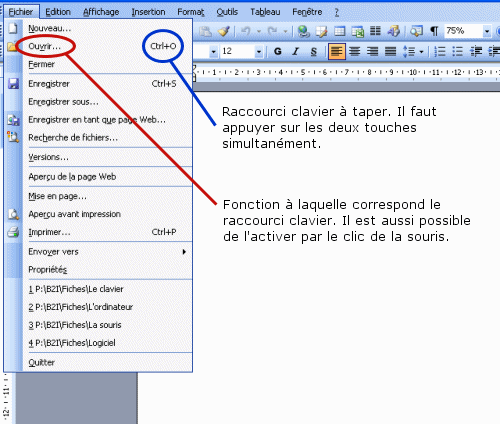Click the horizontal ruler

coord(347,72)
